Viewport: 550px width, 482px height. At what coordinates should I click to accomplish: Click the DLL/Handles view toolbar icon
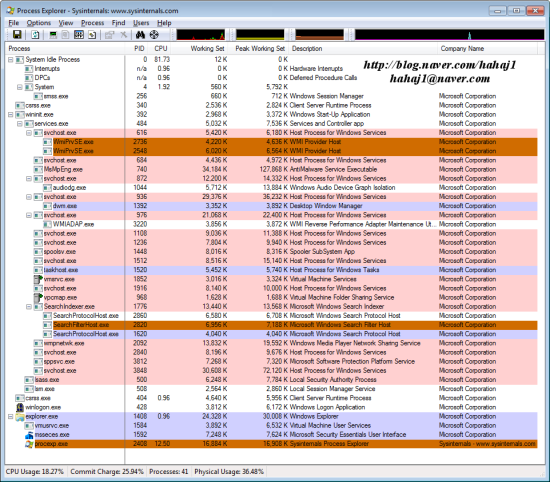(92, 35)
